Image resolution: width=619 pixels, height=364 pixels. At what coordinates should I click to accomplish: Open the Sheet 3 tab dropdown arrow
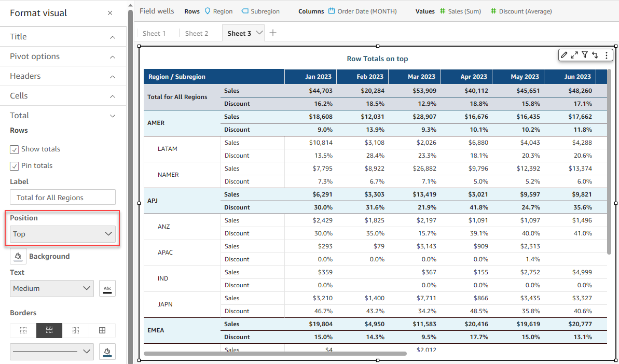coord(259,33)
